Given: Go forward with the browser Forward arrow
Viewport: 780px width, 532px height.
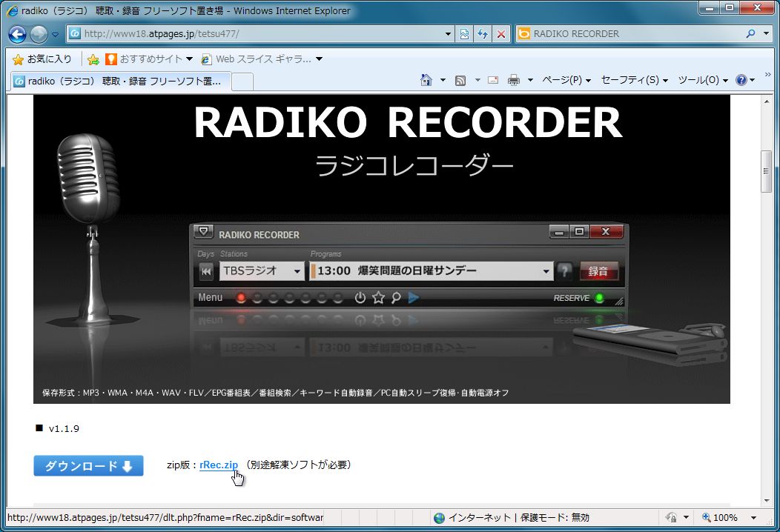Looking at the screenshot, I should coord(39,34).
